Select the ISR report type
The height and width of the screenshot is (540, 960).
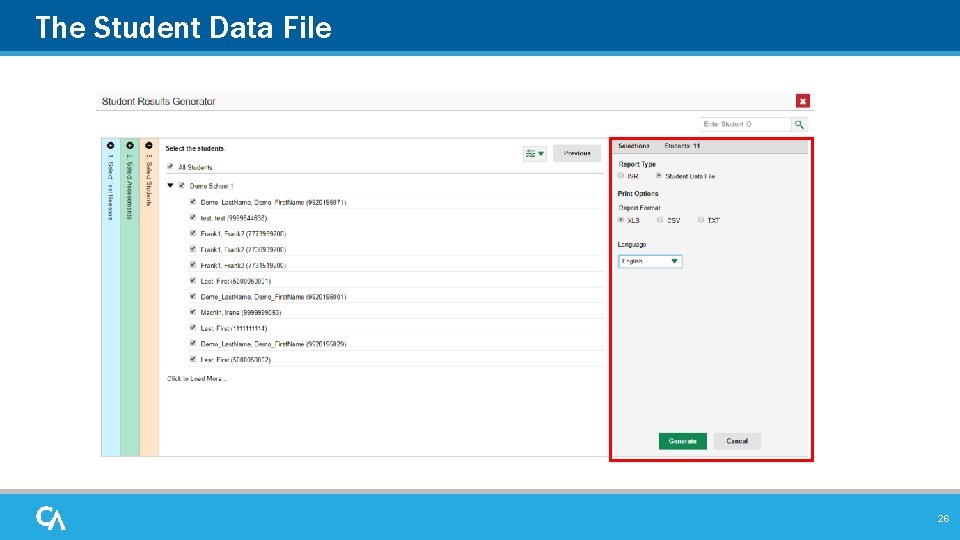tap(621, 176)
